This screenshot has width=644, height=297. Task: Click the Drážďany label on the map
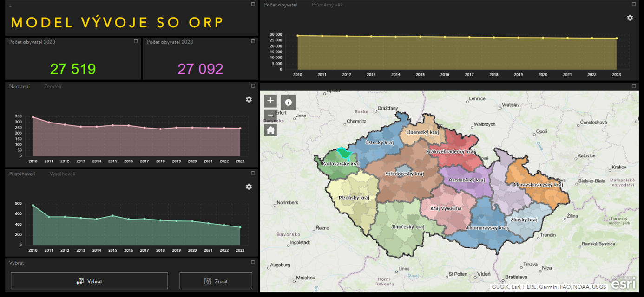pyautogui.click(x=388, y=108)
